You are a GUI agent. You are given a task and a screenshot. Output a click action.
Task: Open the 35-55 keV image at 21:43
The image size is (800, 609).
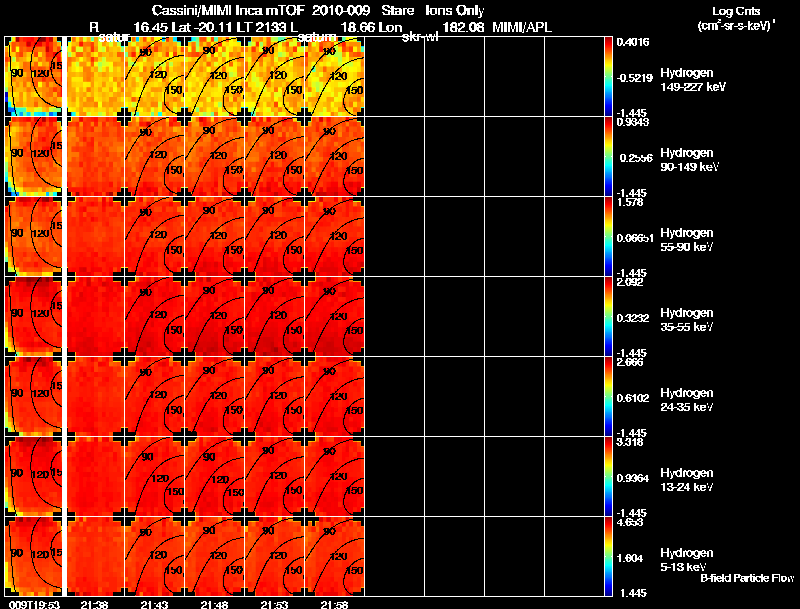[155, 317]
